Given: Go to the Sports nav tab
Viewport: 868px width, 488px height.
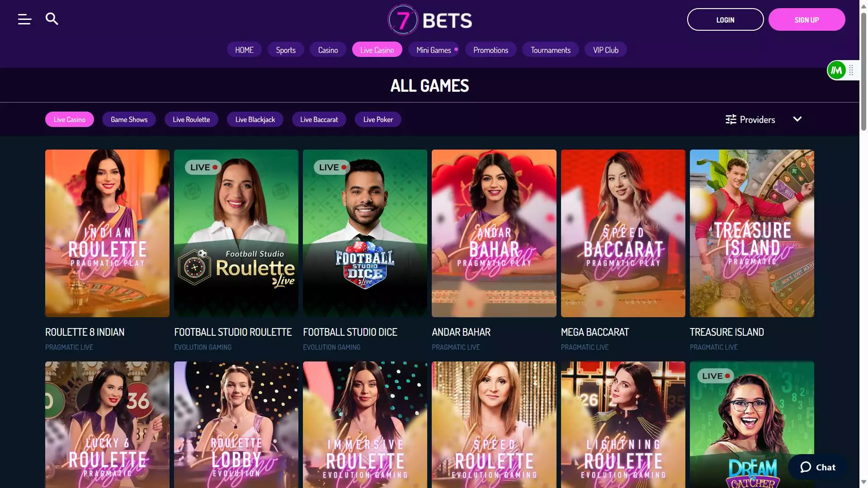Looking at the screenshot, I should point(286,50).
